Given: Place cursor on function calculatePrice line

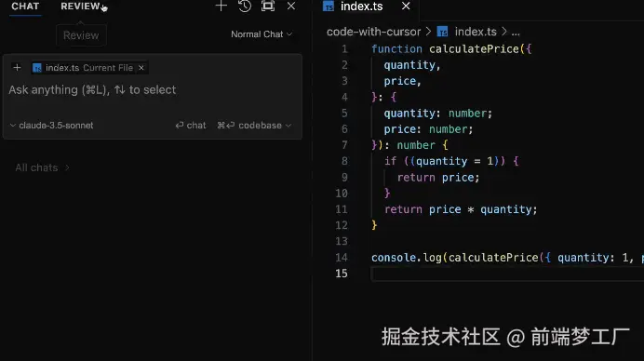Looking at the screenshot, I should (451, 49).
